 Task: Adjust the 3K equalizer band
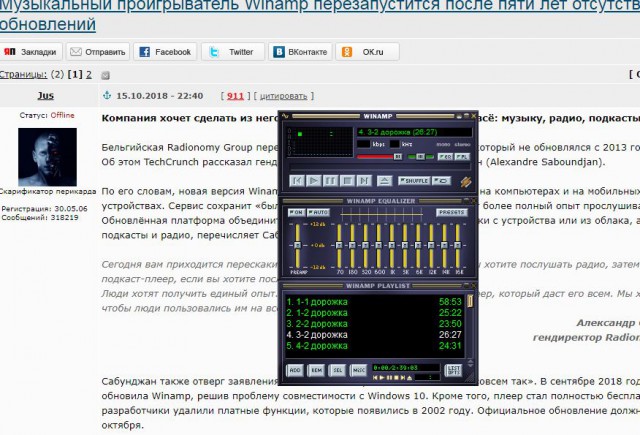tap(405, 246)
